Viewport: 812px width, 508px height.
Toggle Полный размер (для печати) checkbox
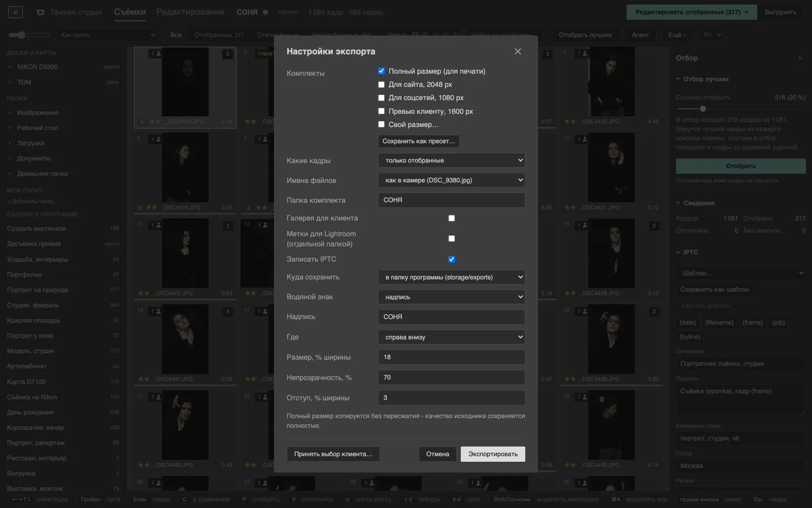(x=381, y=71)
